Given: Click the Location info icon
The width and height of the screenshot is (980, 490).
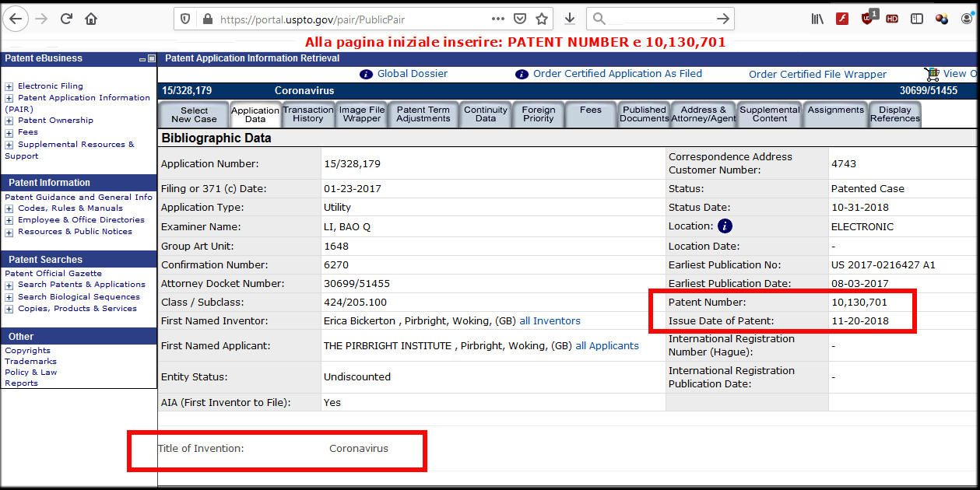Looking at the screenshot, I should (725, 226).
